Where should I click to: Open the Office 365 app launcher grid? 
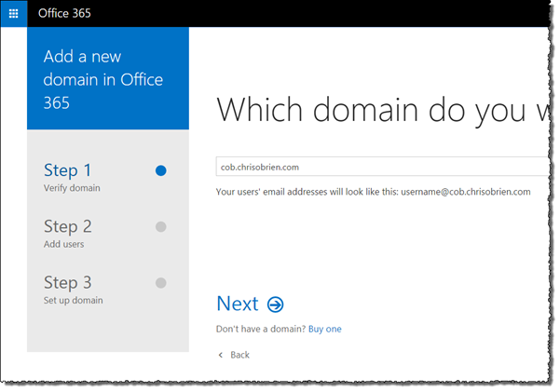click(14, 14)
